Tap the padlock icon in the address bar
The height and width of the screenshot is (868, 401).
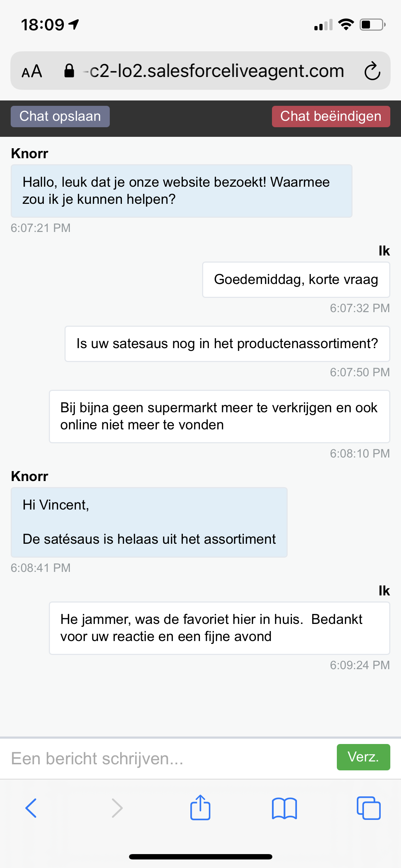click(x=69, y=70)
